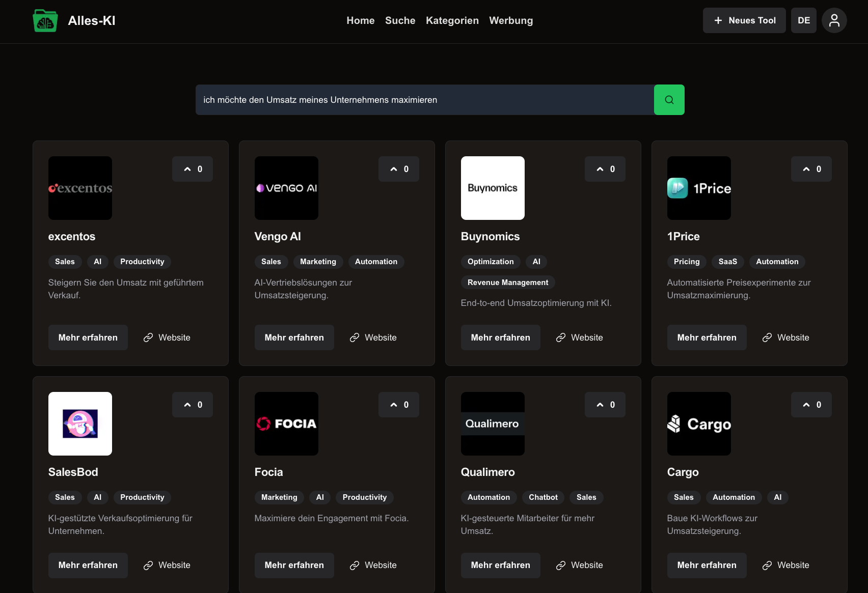Open the Buynomics Website link

pyautogui.click(x=579, y=337)
